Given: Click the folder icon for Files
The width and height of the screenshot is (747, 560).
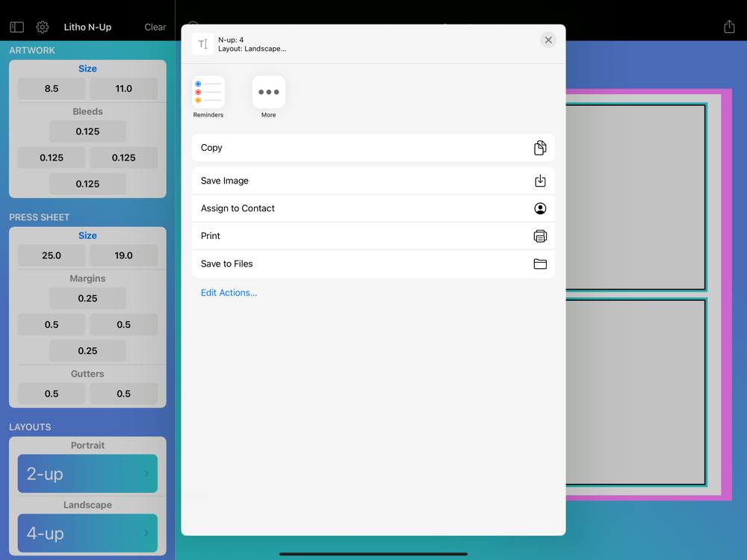Looking at the screenshot, I should point(540,264).
